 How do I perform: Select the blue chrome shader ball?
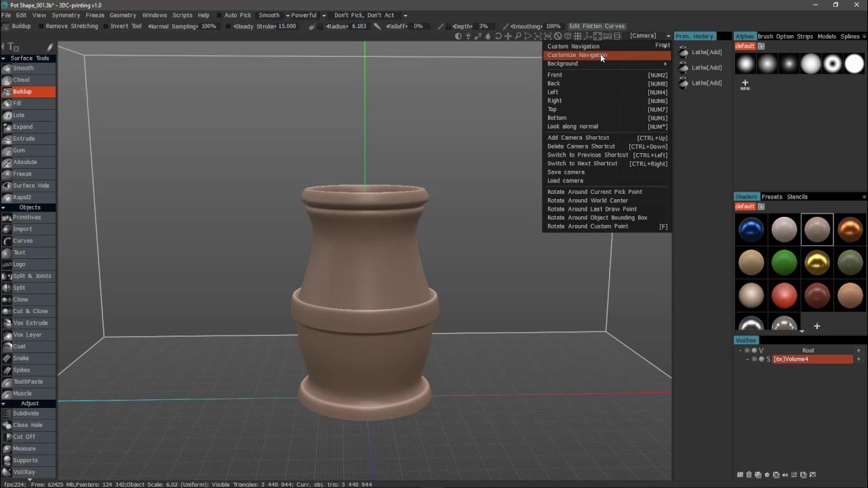click(x=751, y=230)
